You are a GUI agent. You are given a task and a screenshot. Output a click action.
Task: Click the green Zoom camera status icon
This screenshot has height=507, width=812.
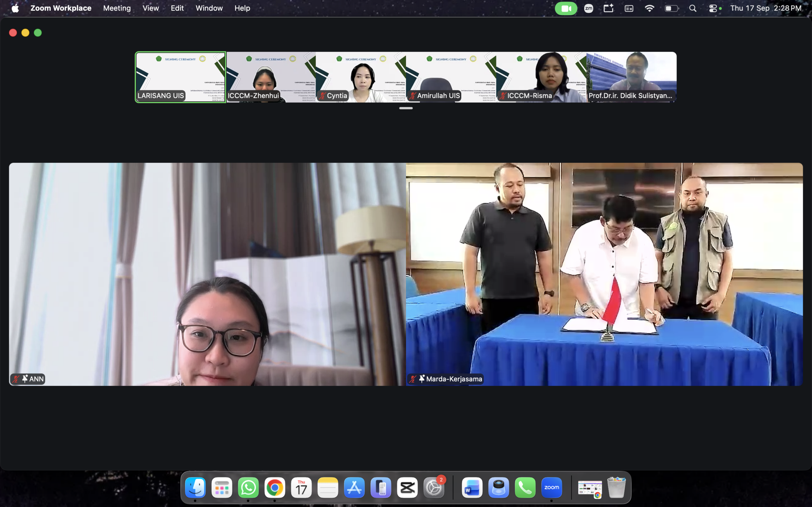(x=566, y=8)
